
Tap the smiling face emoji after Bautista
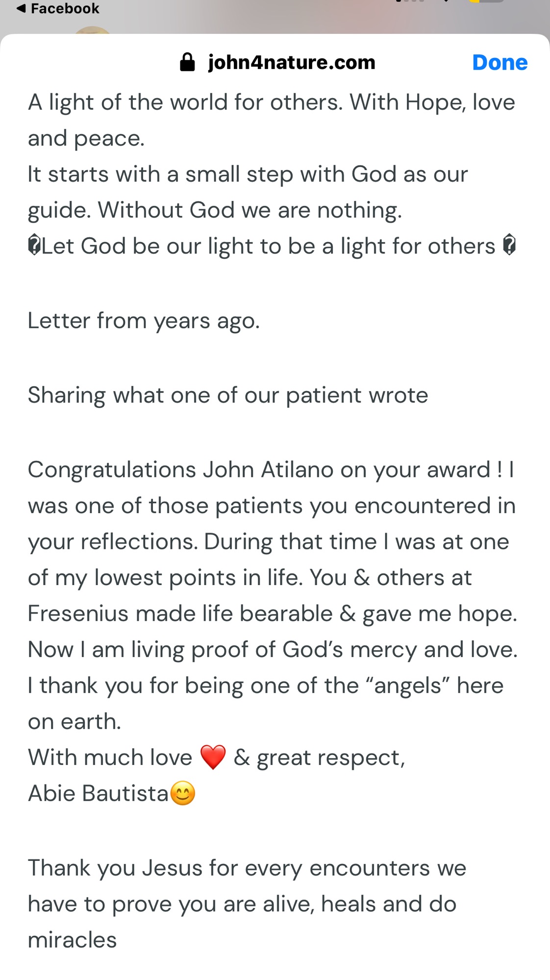click(x=183, y=793)
